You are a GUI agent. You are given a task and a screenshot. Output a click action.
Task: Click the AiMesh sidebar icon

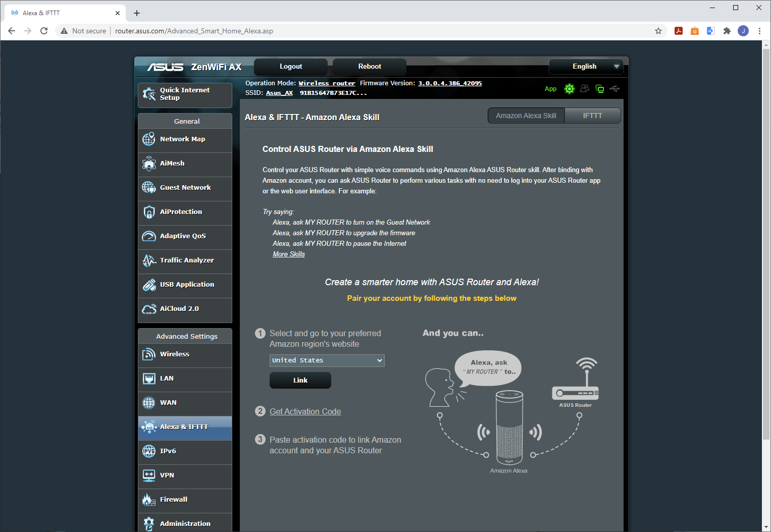coord(149,163)
